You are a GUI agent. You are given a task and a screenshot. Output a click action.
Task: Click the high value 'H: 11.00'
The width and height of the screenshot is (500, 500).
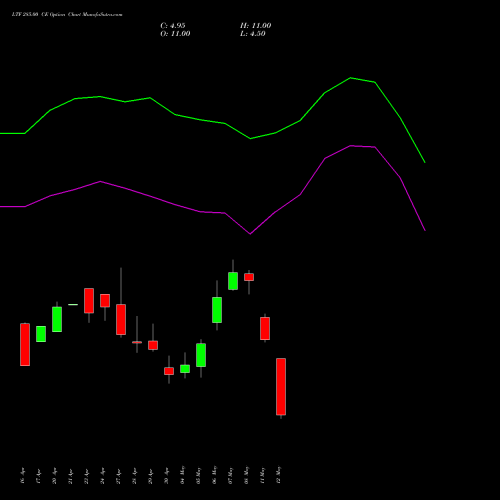tap(256, 26)
